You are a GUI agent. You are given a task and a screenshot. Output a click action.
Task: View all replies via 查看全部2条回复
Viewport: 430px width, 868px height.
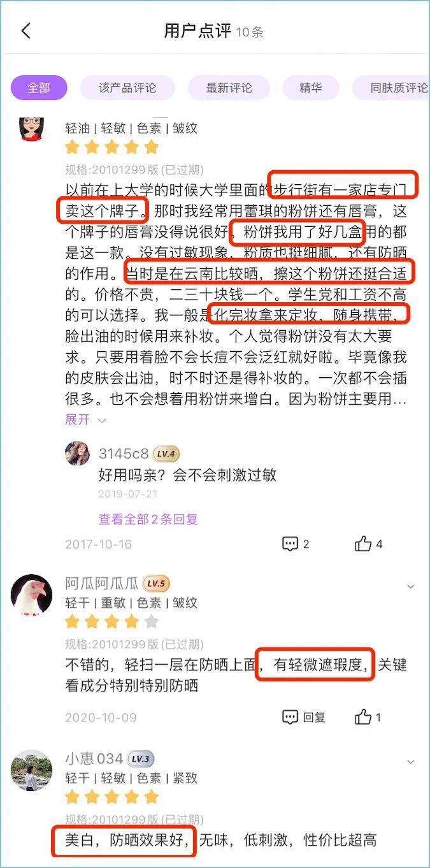(x=148, y=519)
